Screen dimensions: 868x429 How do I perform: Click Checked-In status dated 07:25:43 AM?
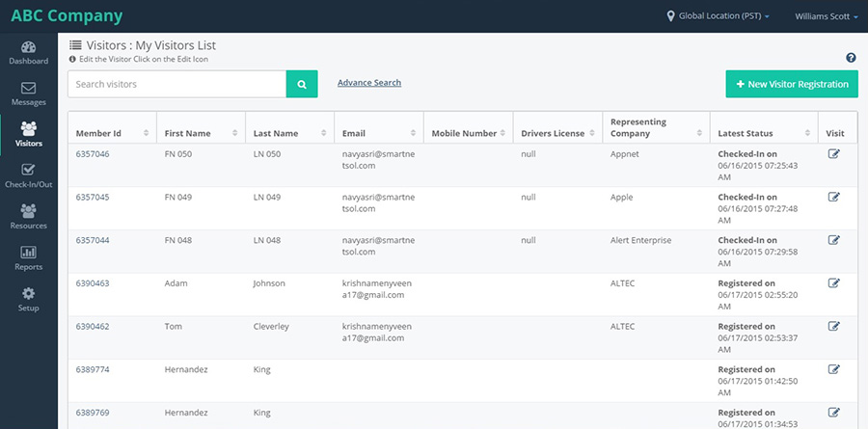point(758,166)
